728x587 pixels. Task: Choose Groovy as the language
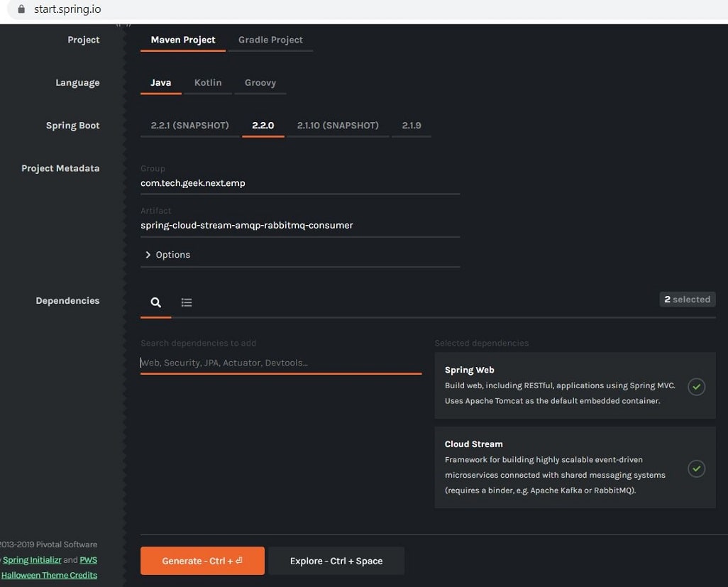[x=260, y=82]
